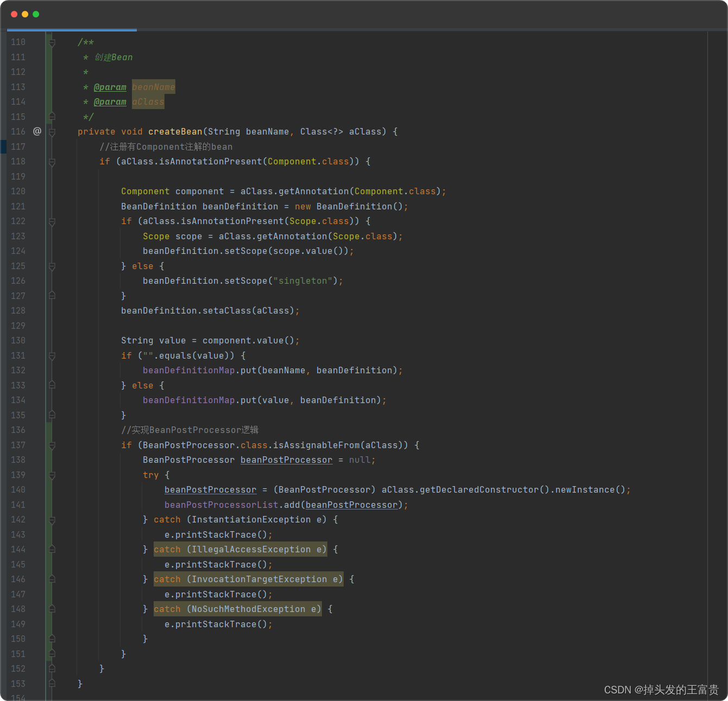Viewport: 728px width, 701px height.
Task: Click the try keyword on line 139
Action: pyautogui.click(x=151, y=475)
